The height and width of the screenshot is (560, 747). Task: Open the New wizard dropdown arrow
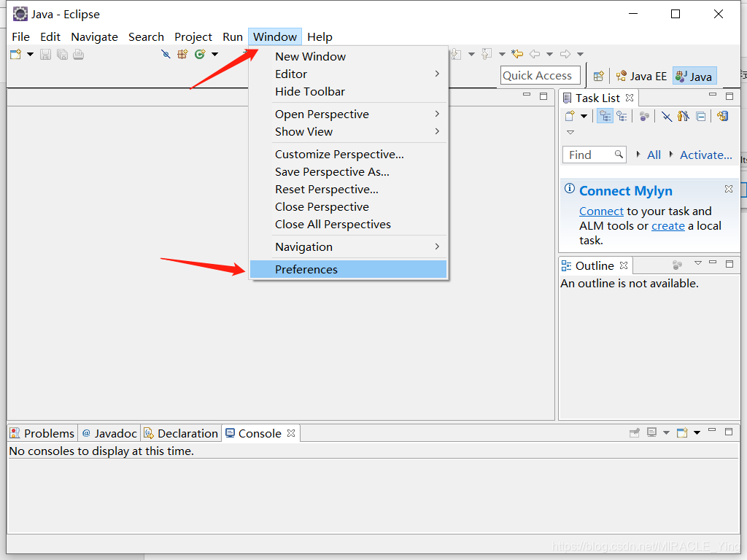(30, 54)
